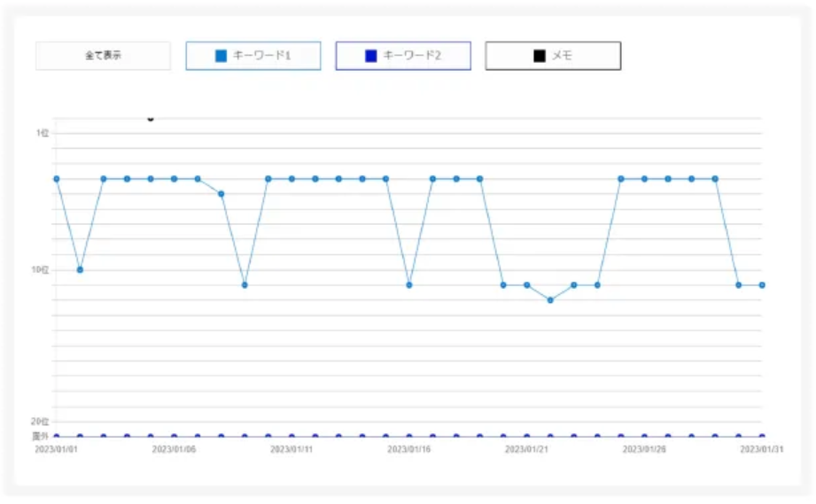Select キーワード2 圏外 point on 2023/01/06
The image size is (816, 504).
[x=174, y=437]
